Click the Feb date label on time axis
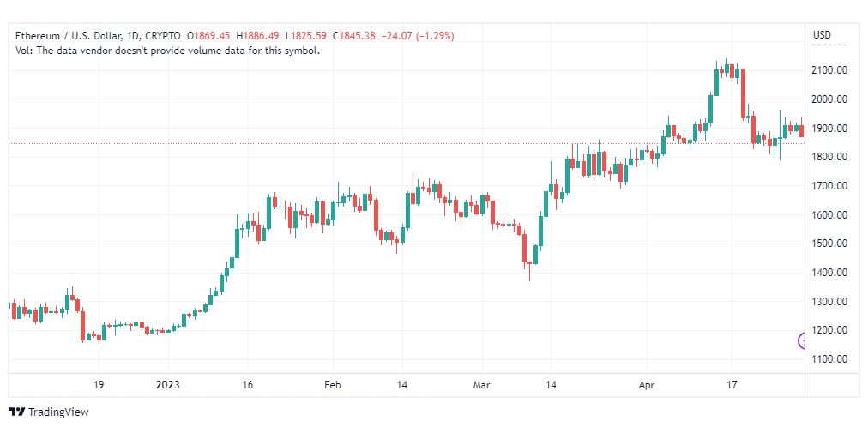Viewport: 868px width, 427px height. (x=333, y=385)
